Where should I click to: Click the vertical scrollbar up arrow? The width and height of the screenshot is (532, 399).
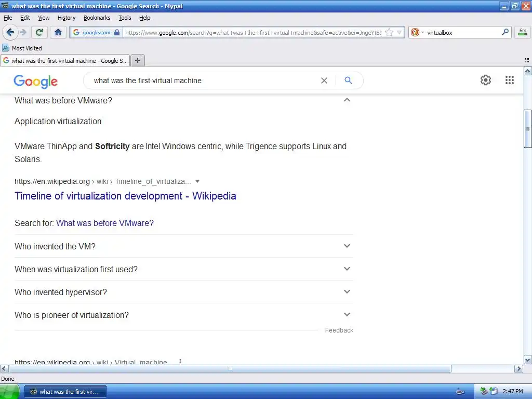[x=527, y=71]
